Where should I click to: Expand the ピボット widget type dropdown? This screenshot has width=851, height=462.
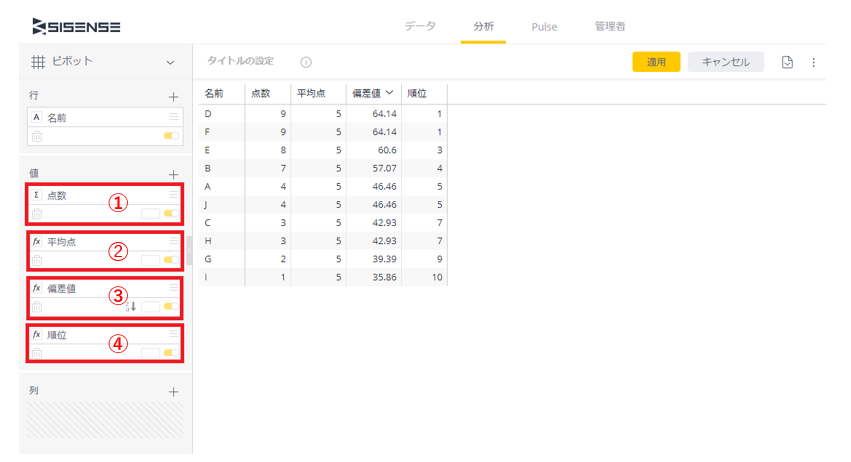(170, 62)
